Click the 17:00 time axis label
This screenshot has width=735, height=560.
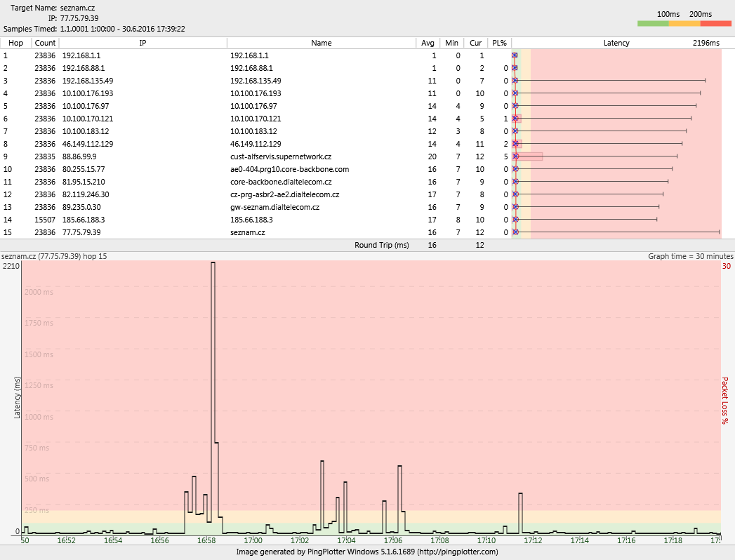(x=253, y=540)
